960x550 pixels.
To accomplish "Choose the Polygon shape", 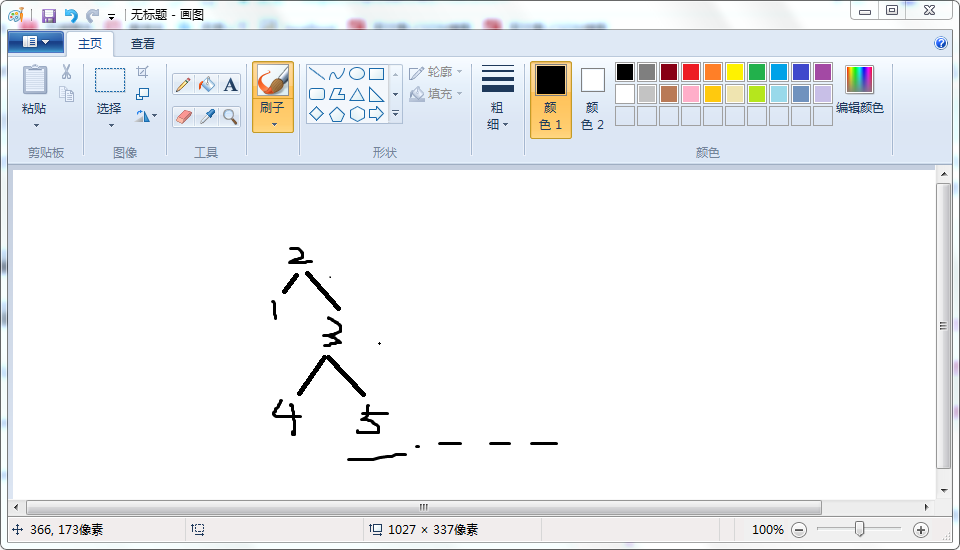I will 337,94.
